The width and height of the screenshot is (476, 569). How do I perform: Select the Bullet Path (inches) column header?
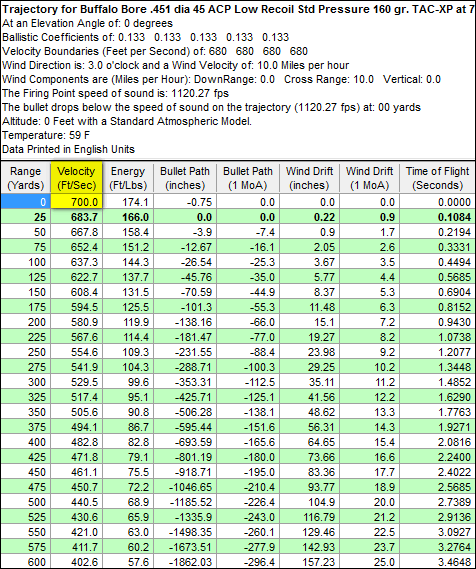pos(185,178)
